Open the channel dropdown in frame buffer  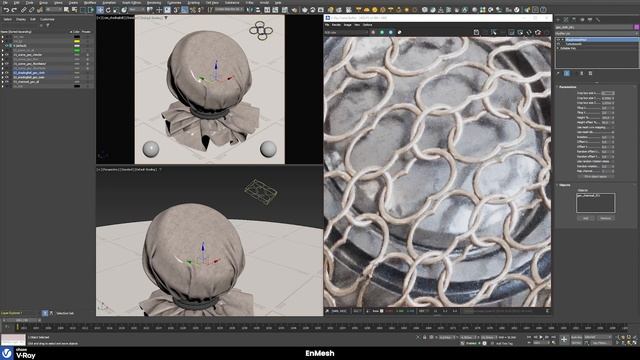(x=347, y=32)
